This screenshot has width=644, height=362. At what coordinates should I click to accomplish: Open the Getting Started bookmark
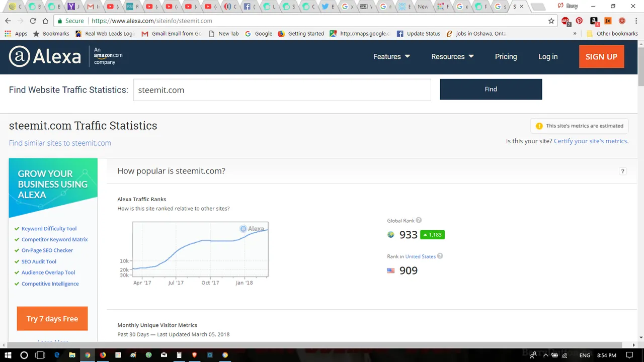click(301, 34)
